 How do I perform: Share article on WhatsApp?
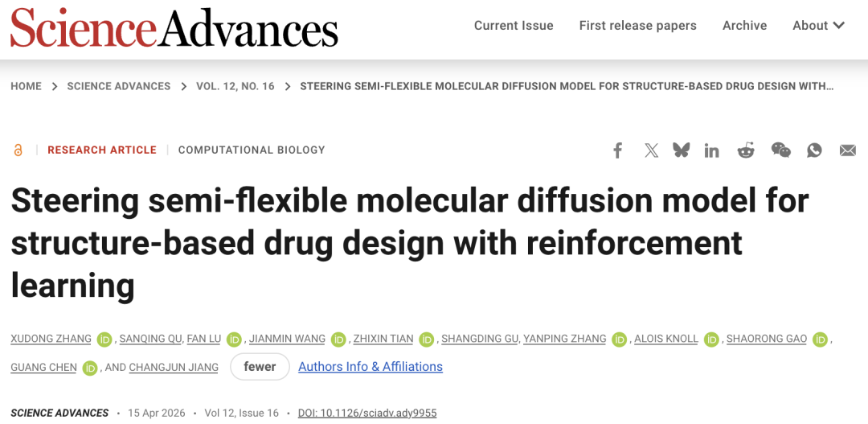[814, 150]
